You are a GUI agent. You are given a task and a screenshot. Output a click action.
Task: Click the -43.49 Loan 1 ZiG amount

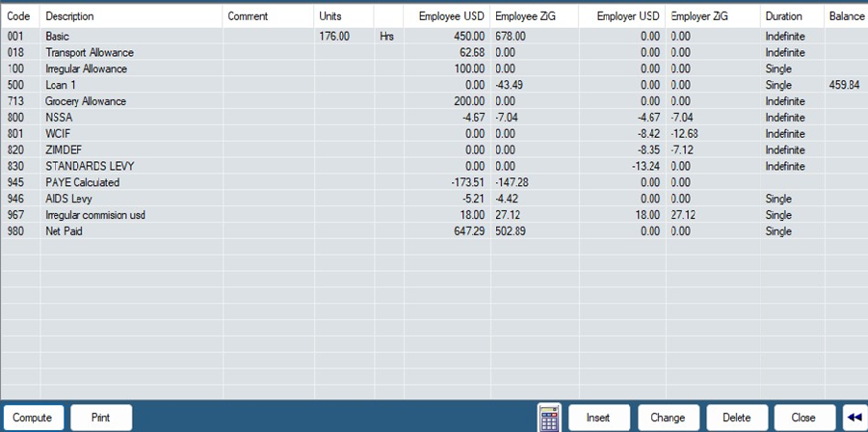pos(510,85)
